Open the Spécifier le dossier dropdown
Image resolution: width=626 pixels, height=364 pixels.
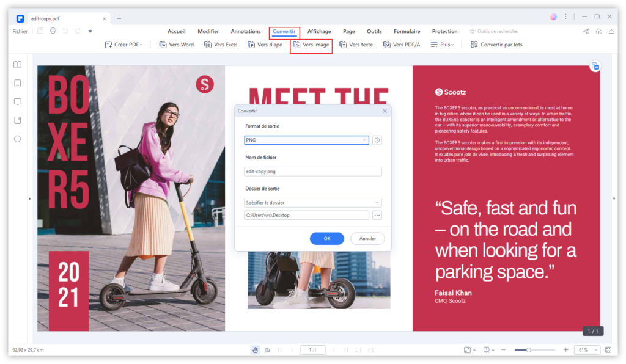pyautogui.click(x=312, y=202)
